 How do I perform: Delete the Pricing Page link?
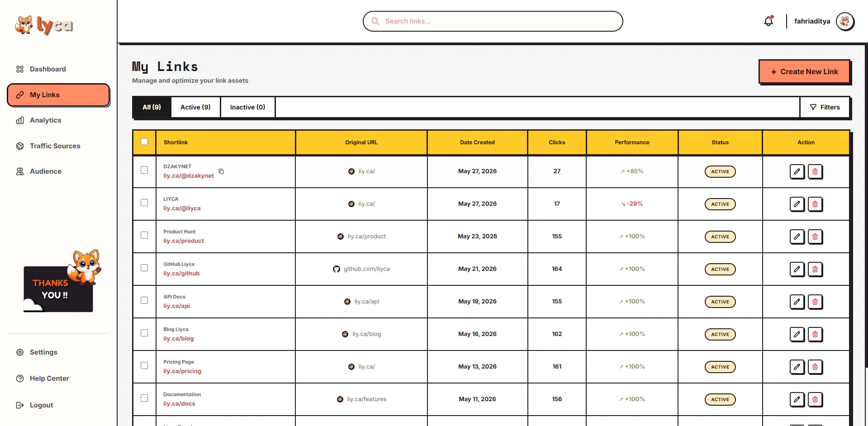815,367
